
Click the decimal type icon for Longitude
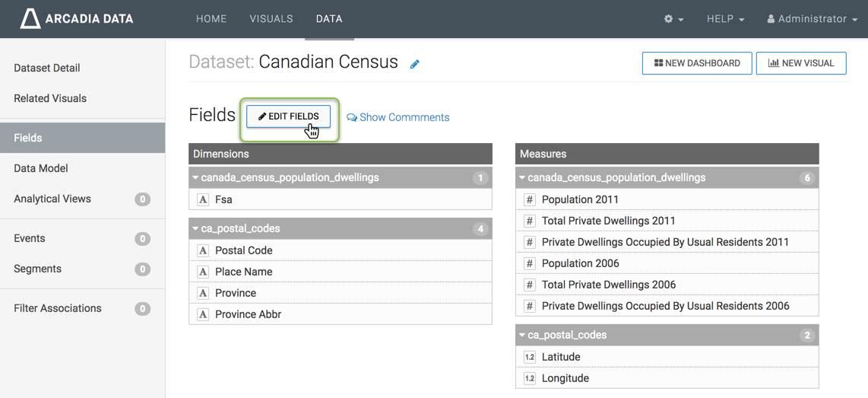530,379
